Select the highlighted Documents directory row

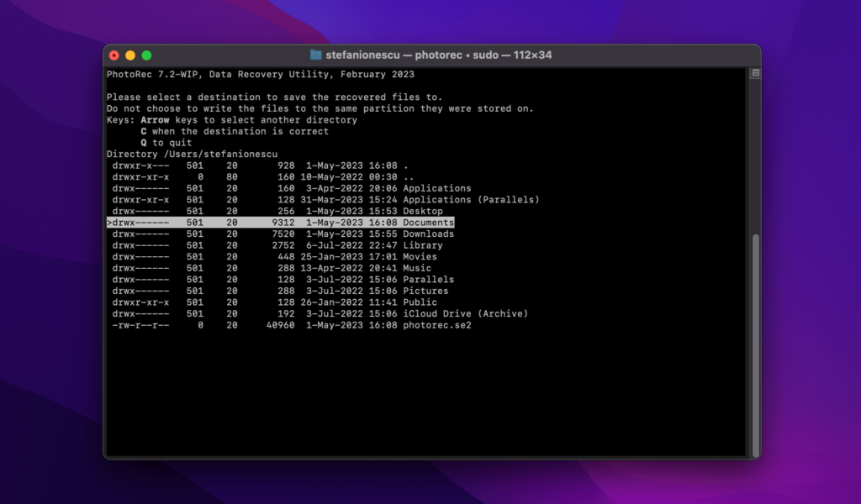coord(281,223)
